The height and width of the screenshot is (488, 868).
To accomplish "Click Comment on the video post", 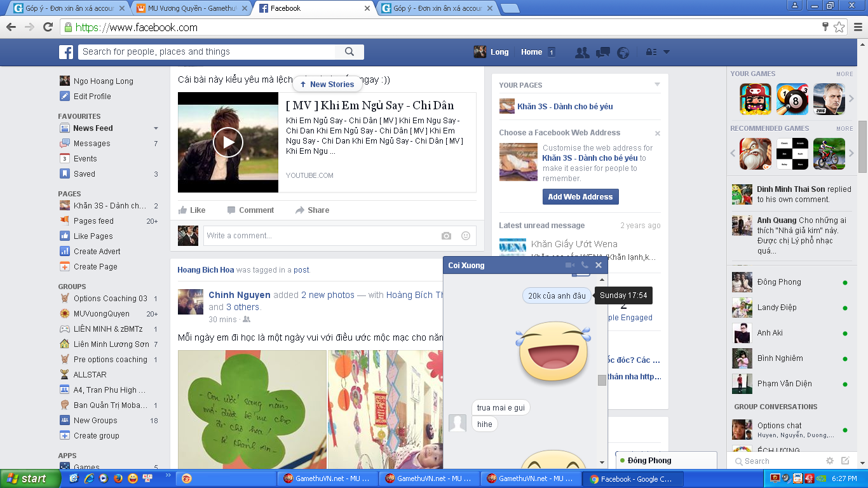I will pos(250,210).
